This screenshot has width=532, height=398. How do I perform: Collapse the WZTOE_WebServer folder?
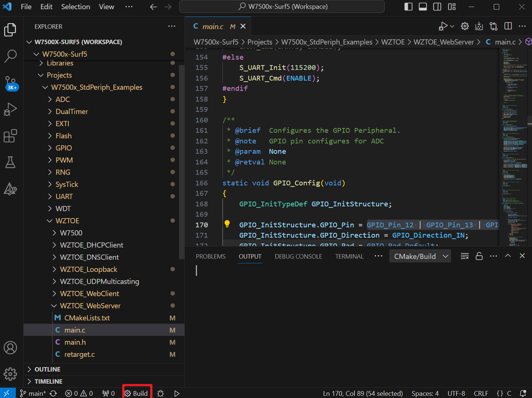(x=104, y=306)
